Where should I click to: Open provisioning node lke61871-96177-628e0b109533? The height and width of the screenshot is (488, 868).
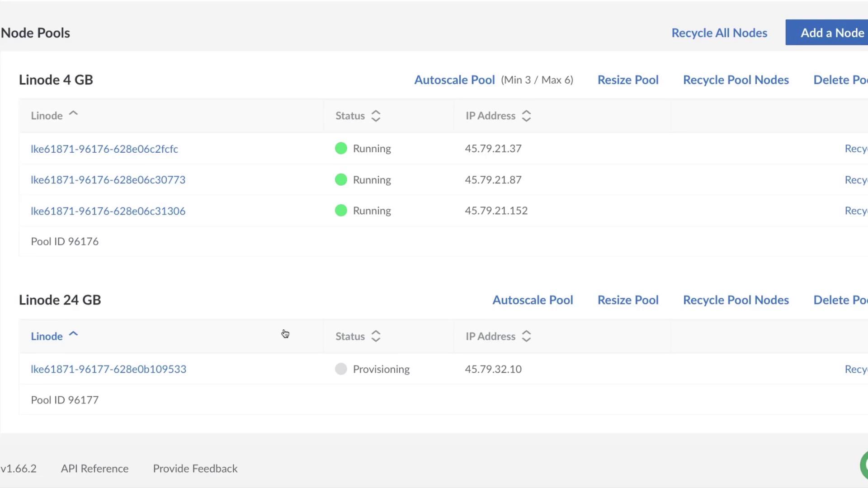coord(108,369)
